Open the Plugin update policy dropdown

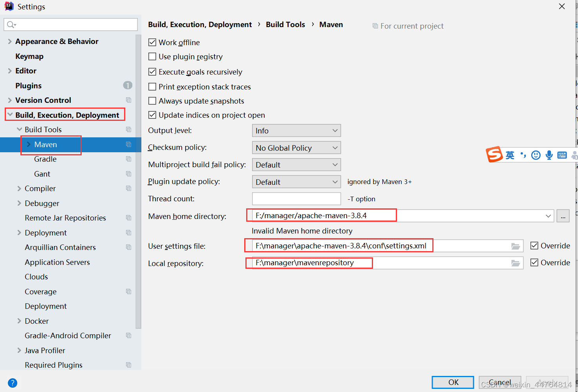(296, 182)
